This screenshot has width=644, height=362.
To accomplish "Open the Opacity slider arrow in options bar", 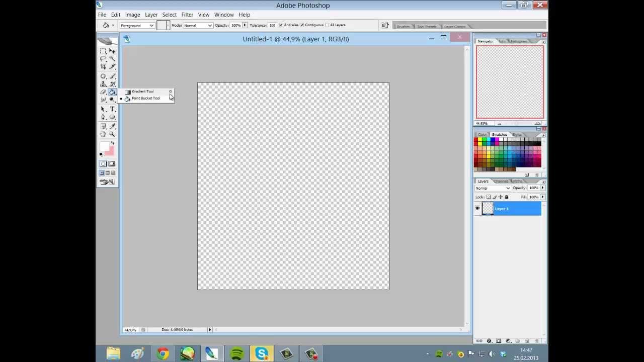I will coord(245,25).
